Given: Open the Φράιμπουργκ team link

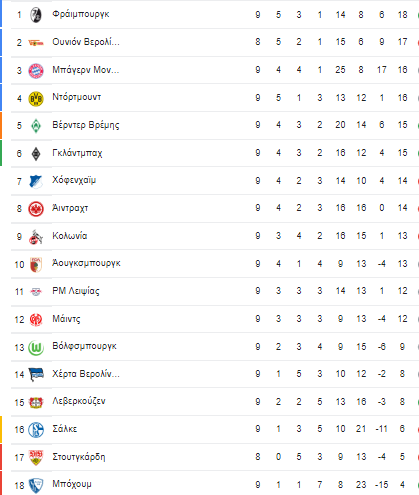Looking at the screenshot, I should 81,14.
